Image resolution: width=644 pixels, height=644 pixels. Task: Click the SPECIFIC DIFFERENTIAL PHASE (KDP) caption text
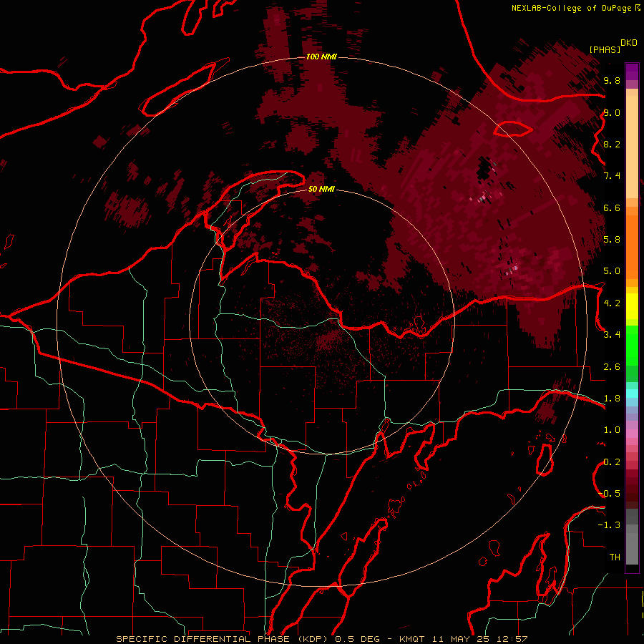pyautogui.click(x=223, y=639)
